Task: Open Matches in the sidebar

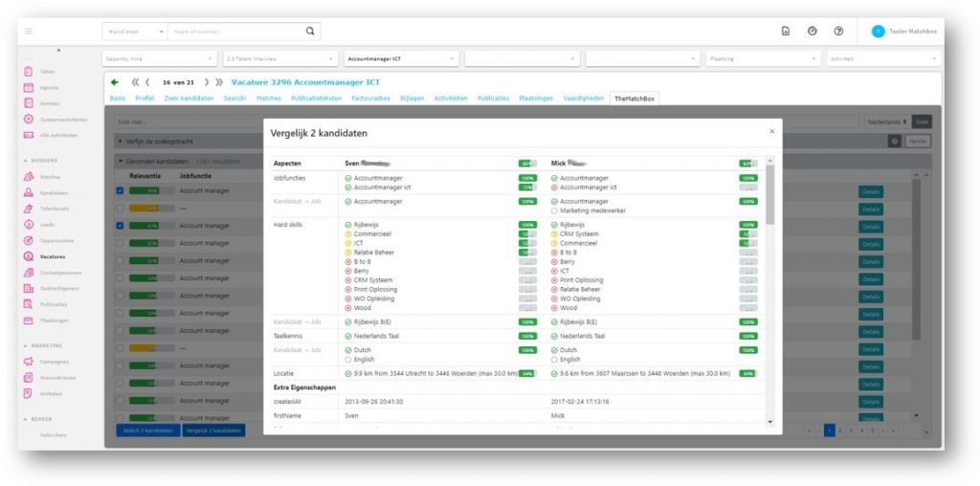Action: (x=50, y=177)
